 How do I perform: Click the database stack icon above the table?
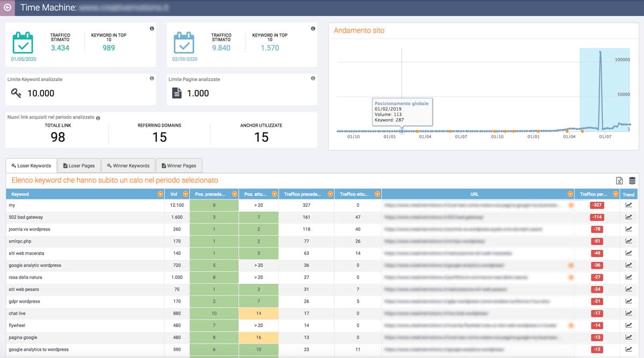[x=632, y=181]
